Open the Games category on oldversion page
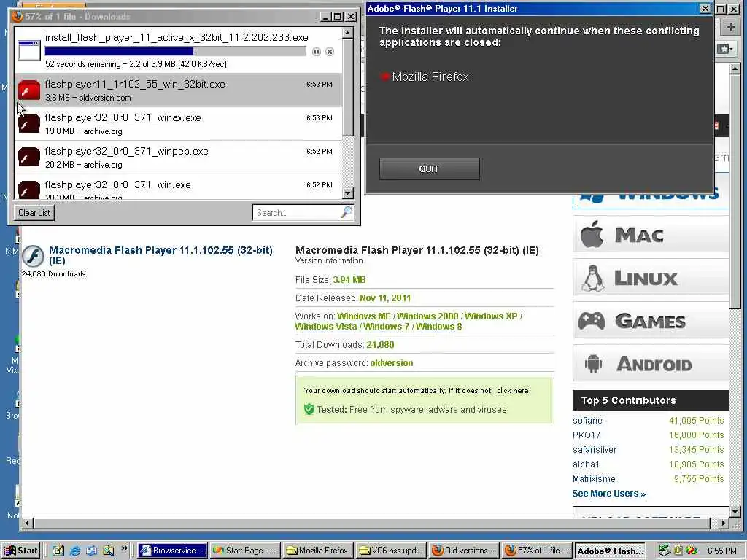Viewport: 747px width, 560px height. tap(651, 321)
